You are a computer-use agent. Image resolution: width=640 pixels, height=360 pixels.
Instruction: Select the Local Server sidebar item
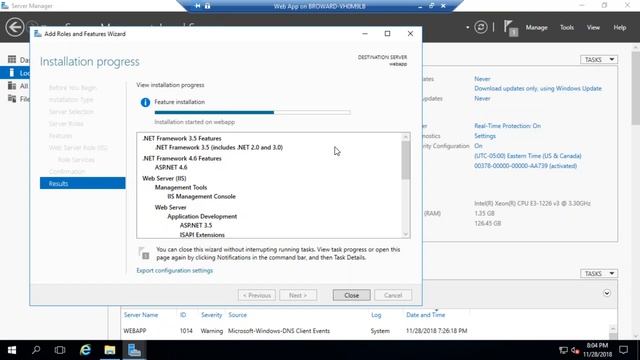point(15,73)
